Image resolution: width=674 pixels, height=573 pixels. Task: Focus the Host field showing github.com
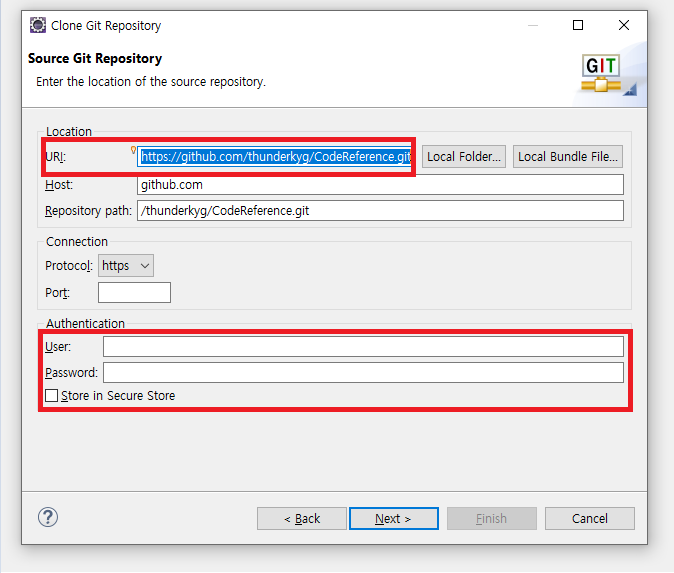380,184
